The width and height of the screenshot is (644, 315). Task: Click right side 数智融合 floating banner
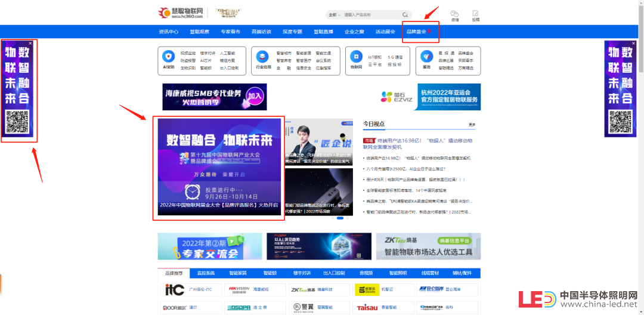click(x=621, y=89)
